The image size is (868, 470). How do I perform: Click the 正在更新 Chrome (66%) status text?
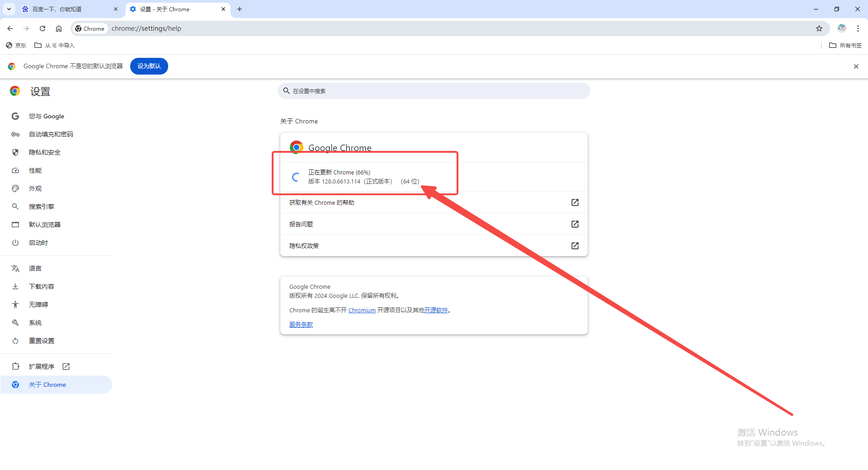point(340,172)
